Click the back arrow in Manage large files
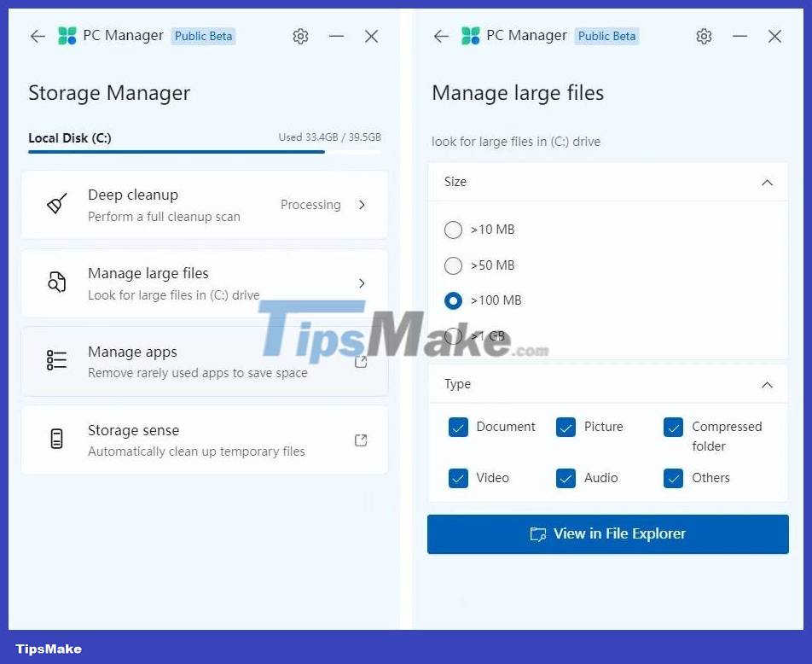 [441, 36]
